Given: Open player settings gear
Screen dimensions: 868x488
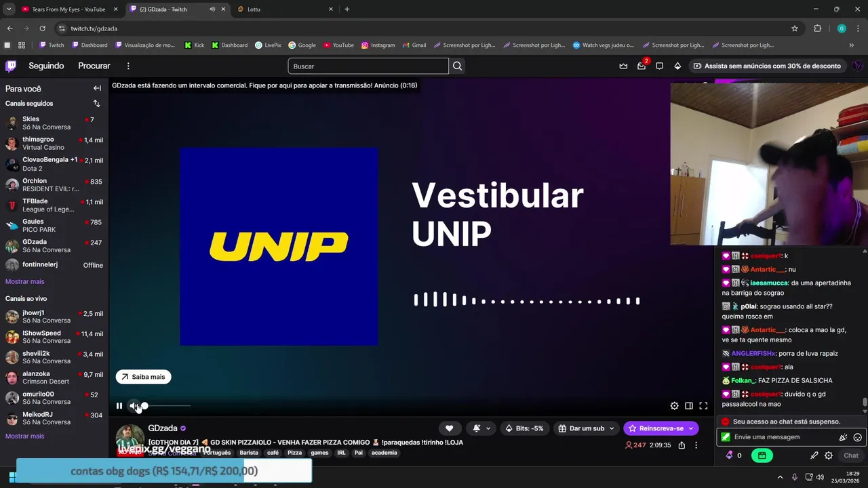Looking at the screenshot, I should click(674, 406).
